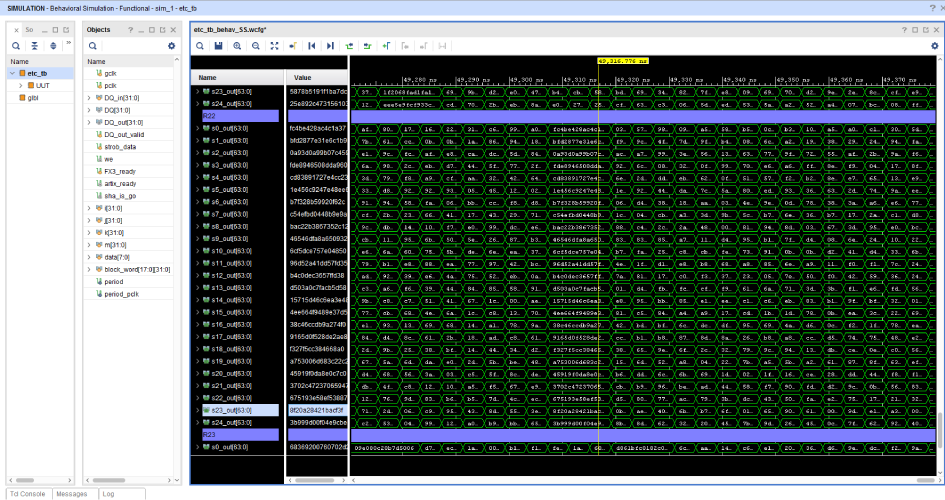Add a marker to the waveform
Screen dimensions: 945x500
point(386,46)
